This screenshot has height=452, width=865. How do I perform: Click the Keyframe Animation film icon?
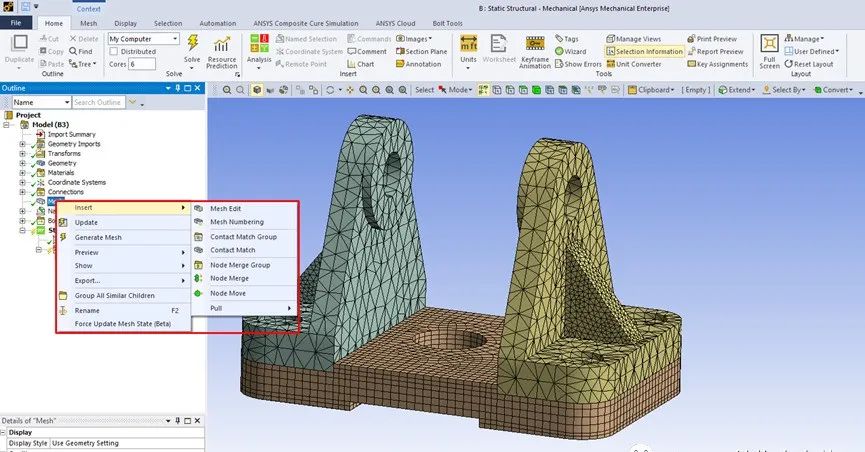click(x=535, y=43)
